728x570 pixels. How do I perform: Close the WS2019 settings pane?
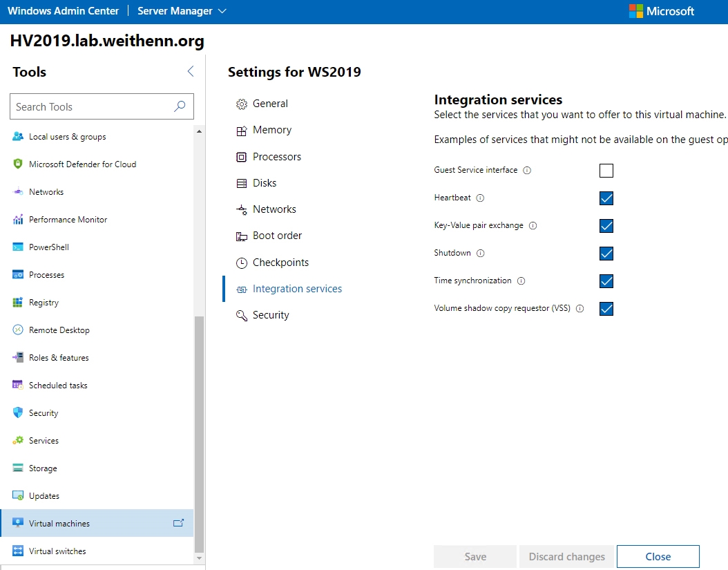point(658,557)
